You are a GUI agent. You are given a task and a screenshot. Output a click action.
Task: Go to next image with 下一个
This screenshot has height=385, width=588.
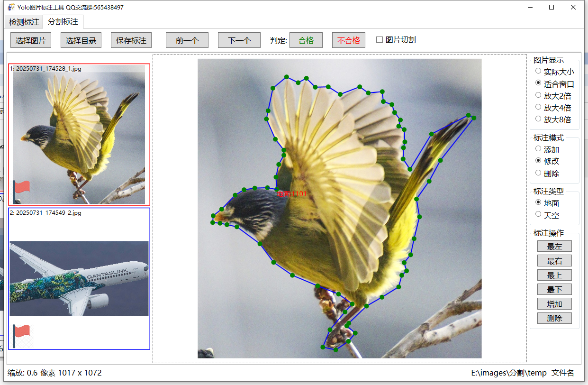pyautogui.click(x=239, y=40)
